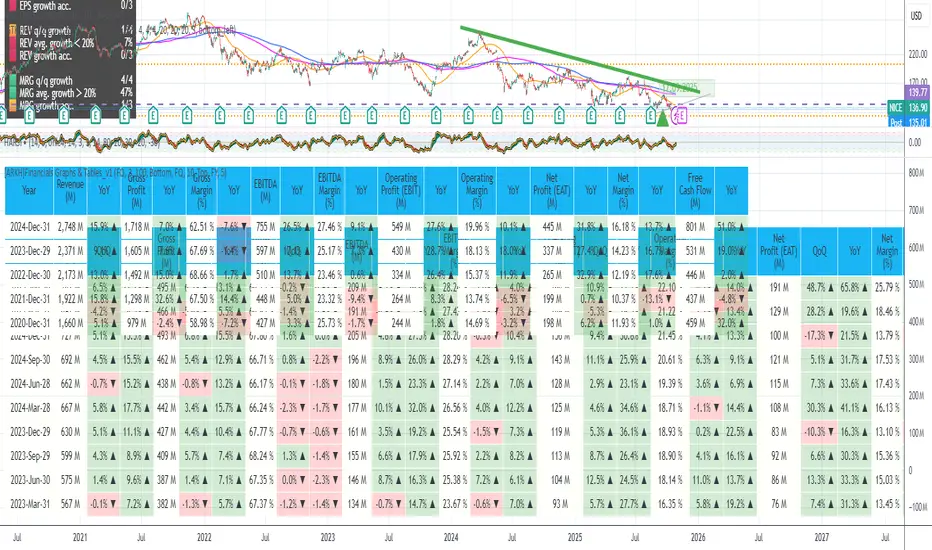Click the MRG avg. growth > 20% legend row
This screenshot has height=550, width=932.
point(70,93)
